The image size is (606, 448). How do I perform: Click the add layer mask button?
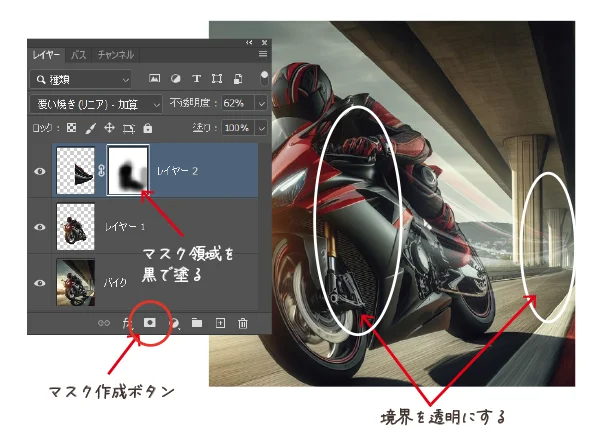[151, 323]
